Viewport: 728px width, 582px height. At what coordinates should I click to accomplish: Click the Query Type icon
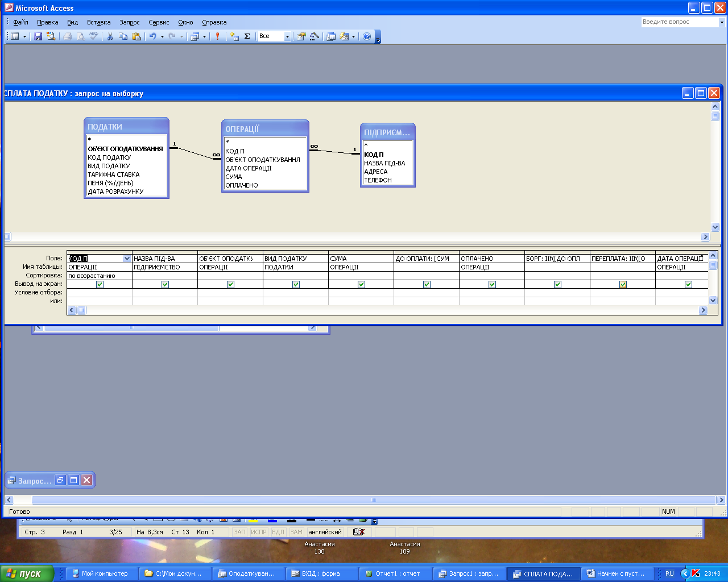click(195, 36)
